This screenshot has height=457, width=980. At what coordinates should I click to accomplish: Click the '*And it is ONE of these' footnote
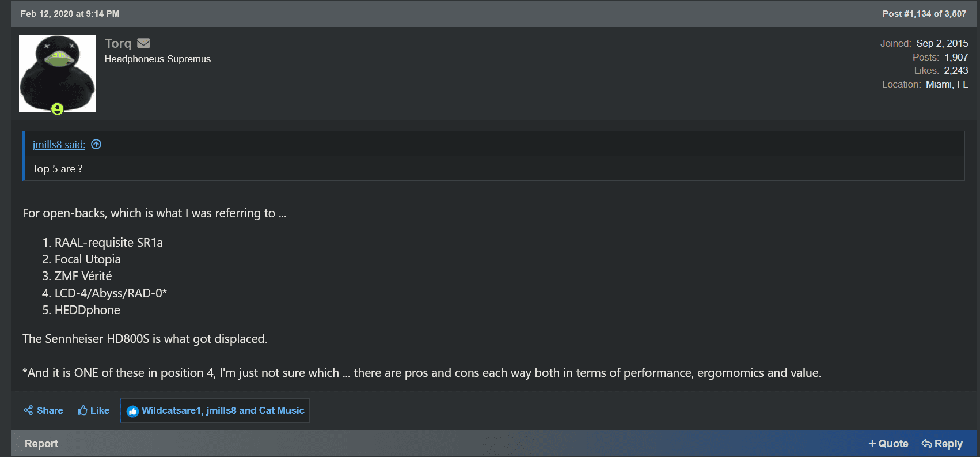(422, 373)
